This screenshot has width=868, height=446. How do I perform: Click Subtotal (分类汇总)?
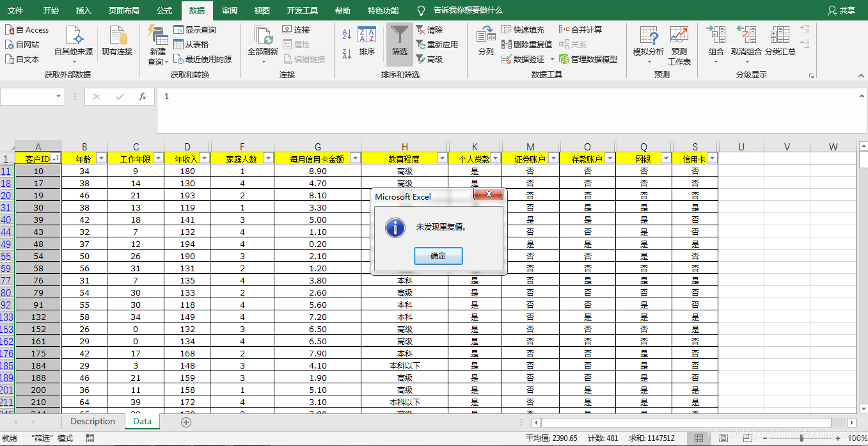[x=780, y=42]
